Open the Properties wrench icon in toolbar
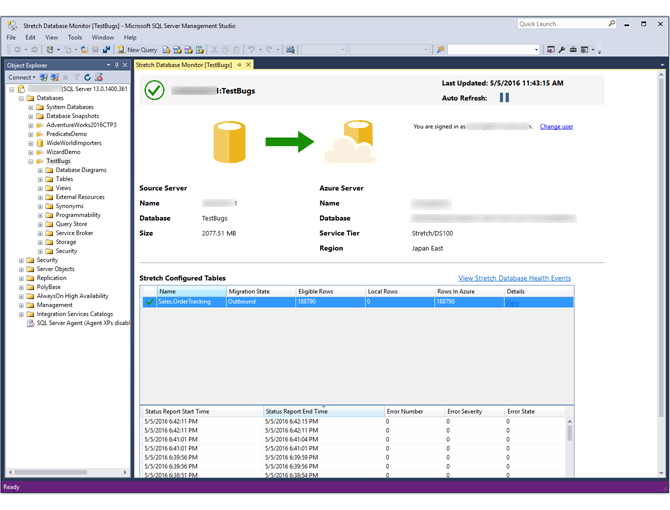 pyautogui.click(x=562, y=50)
